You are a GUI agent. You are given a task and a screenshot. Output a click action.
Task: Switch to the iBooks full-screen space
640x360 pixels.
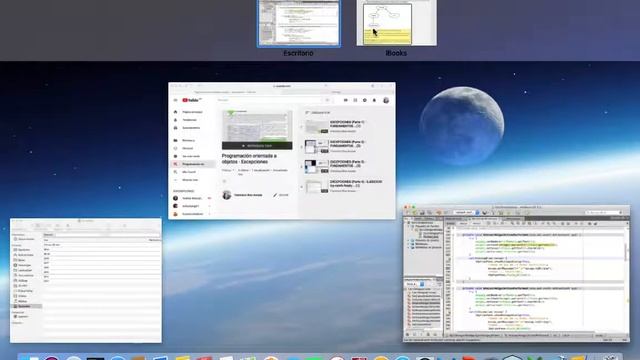tap(396, 23)
